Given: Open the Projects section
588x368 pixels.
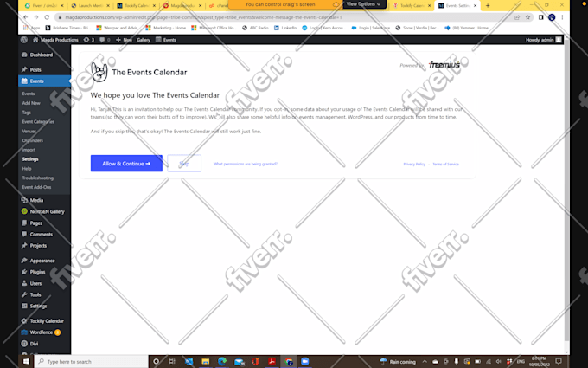Looking at the screenshot, I should (38, 246).
